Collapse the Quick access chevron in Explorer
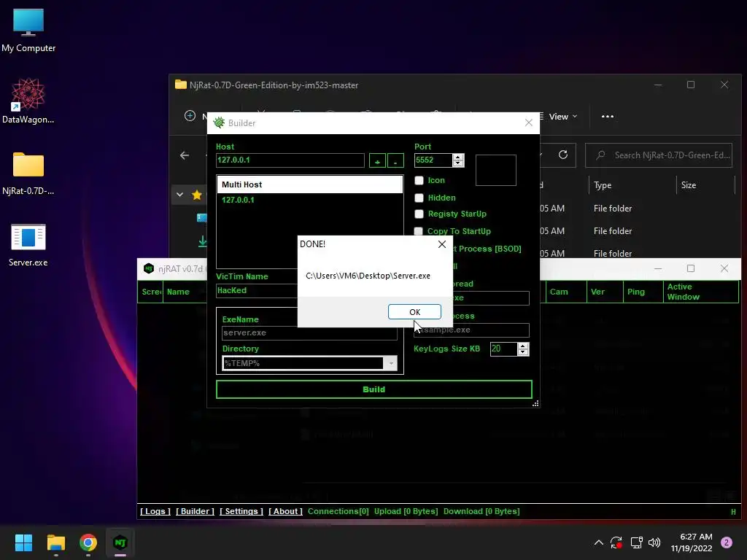The height and width of the screenshot is (560, 747). pos(179,195)
